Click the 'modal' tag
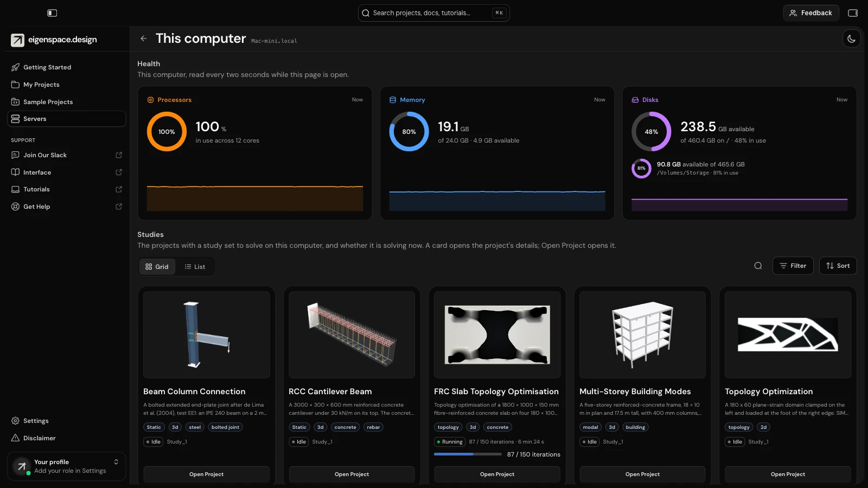 (590, 427)
